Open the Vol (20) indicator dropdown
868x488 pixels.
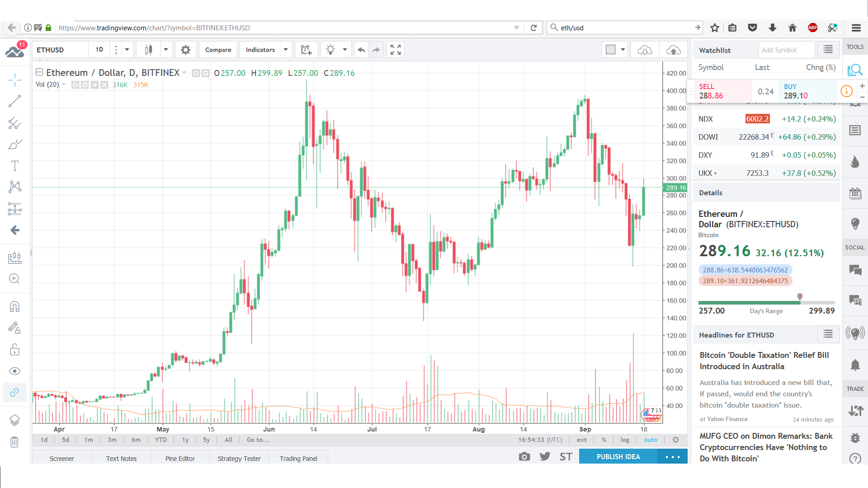pyautogui.click(x=64, y=84)
